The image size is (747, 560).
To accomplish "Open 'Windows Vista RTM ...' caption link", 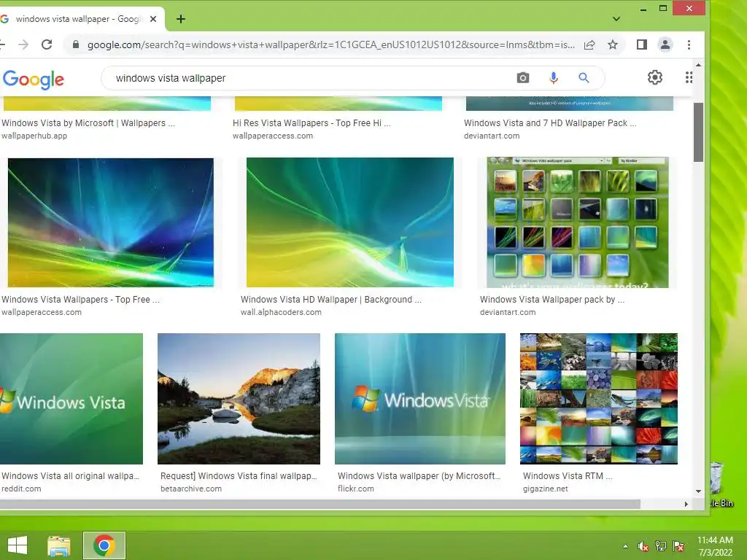I will coord(568,475).
